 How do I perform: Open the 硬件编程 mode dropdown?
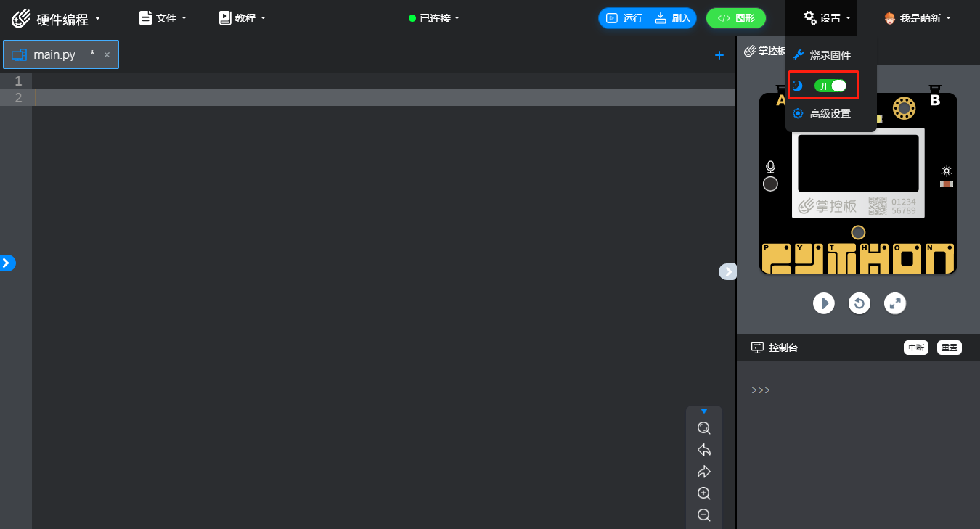(x=56, y=18)
